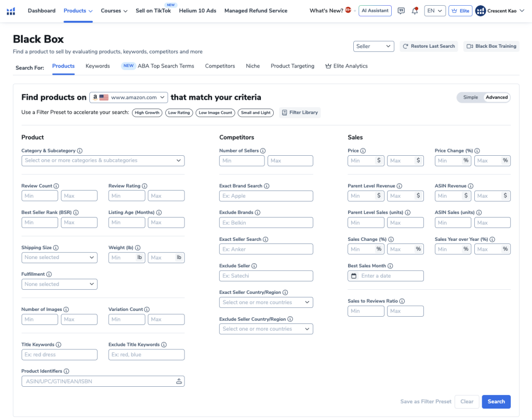Switch to the Keywords tab
The image size is (532, 420).
98,66
